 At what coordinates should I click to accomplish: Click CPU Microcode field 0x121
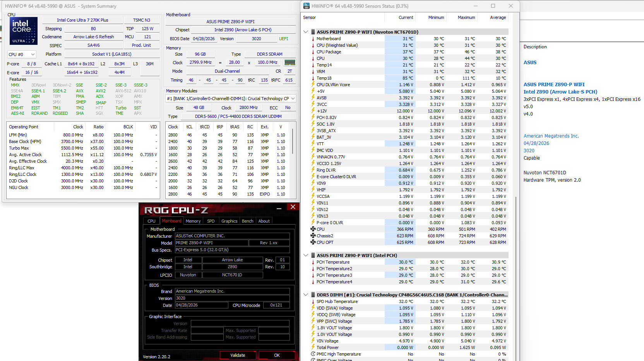276,305
